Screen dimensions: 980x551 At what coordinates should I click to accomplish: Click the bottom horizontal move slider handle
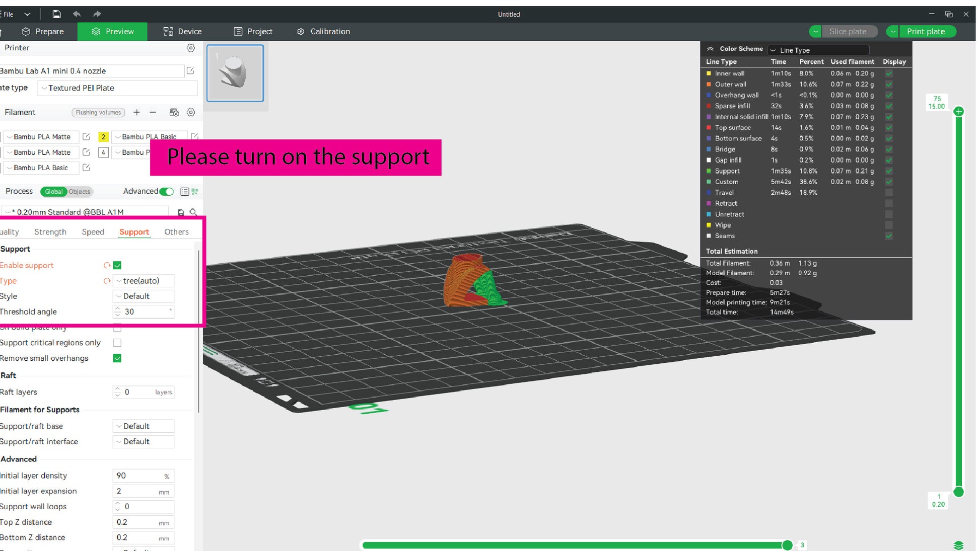pos(787,545)
